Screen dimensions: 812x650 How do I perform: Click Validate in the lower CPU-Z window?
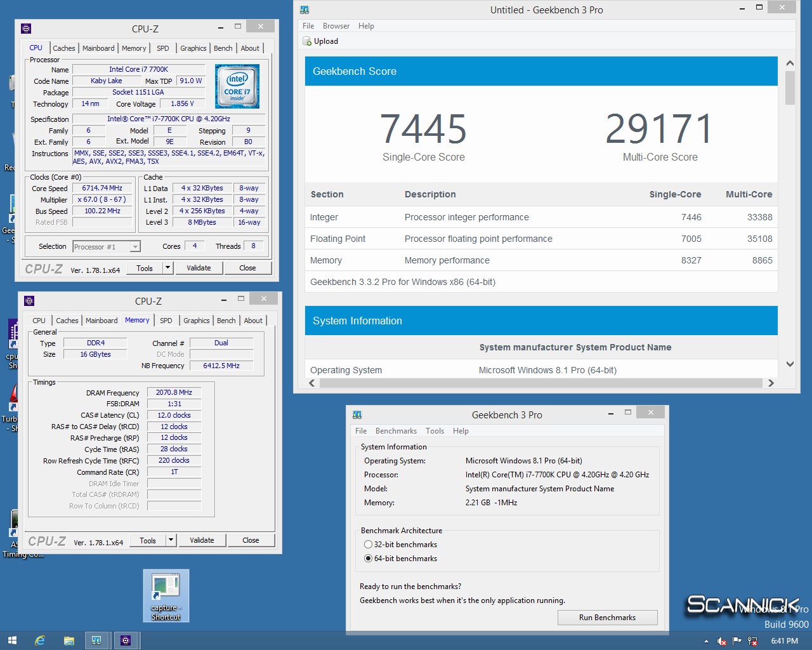click(202, 540)
